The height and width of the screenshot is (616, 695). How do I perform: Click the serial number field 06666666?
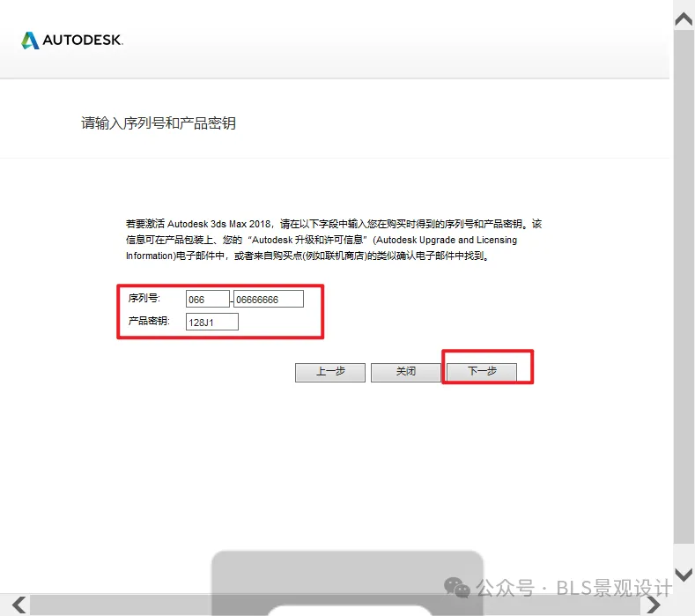click(269, 299)
